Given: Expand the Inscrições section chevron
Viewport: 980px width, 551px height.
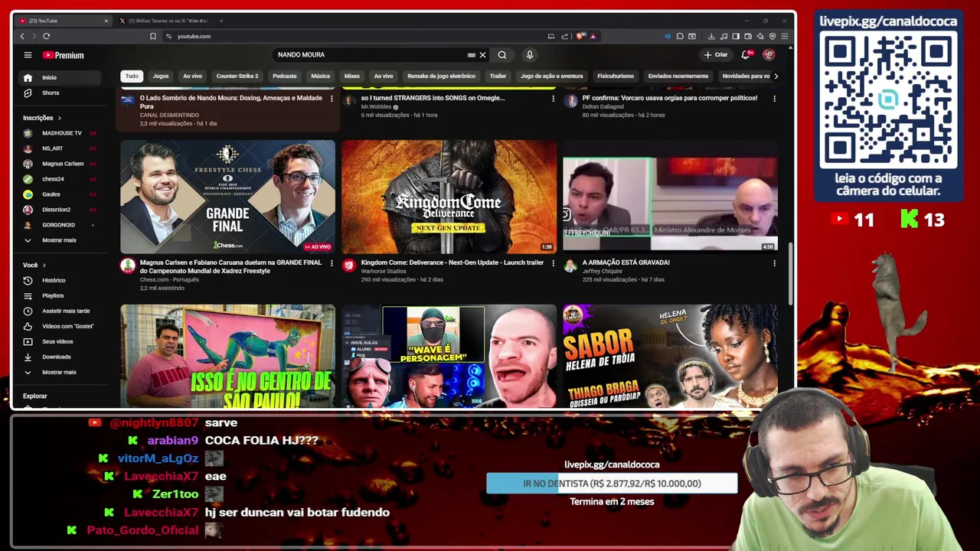Looking at the screenshot, I should click(59, 118).
